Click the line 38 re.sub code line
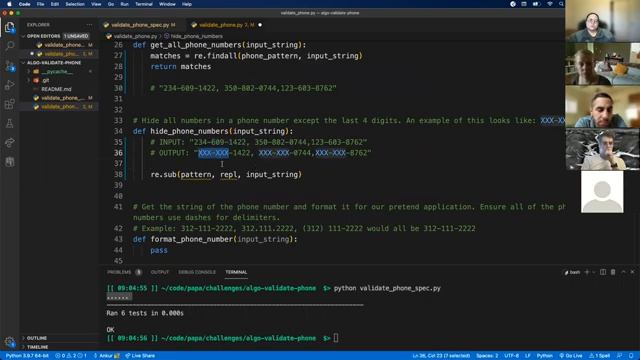640x360 pixels. 226,175
